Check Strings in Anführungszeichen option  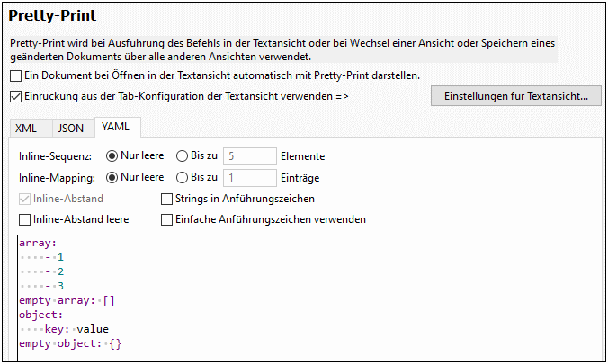coord(166,199)
